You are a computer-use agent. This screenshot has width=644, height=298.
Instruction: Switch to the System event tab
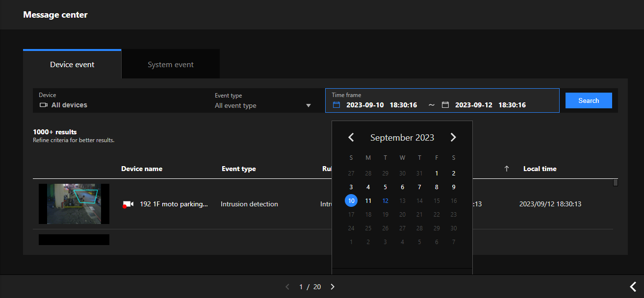pyautogui.click(x=171, y=64)
